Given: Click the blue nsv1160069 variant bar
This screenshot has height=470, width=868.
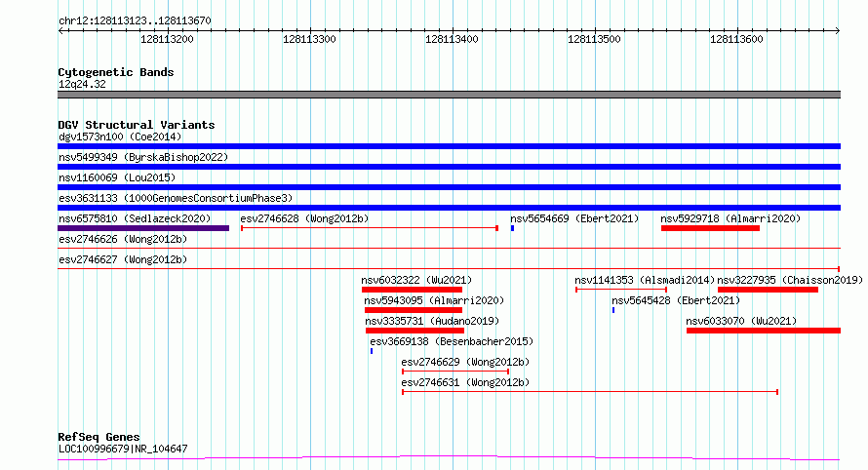Looking at the screenshot, I should [x=449, y=187].
